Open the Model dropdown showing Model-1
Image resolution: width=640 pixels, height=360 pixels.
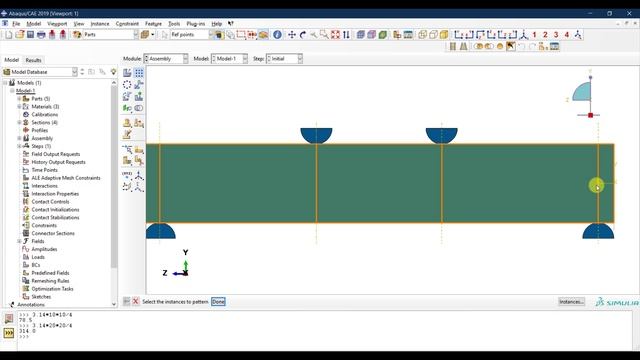[229, 59]
